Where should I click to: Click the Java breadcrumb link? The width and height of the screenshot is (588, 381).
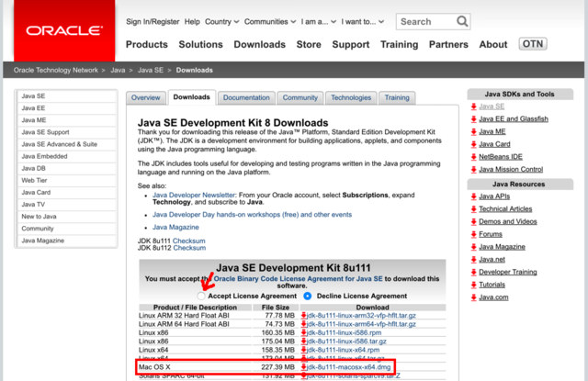click(x=118, y=70)
